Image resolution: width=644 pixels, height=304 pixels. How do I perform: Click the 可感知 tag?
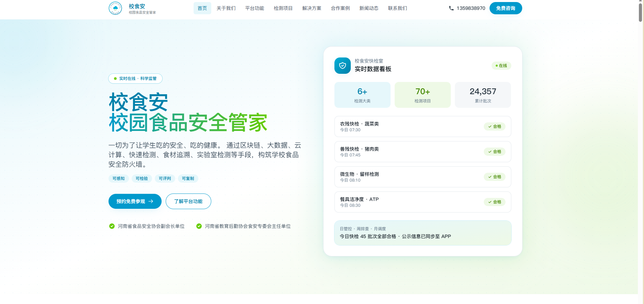119,179
